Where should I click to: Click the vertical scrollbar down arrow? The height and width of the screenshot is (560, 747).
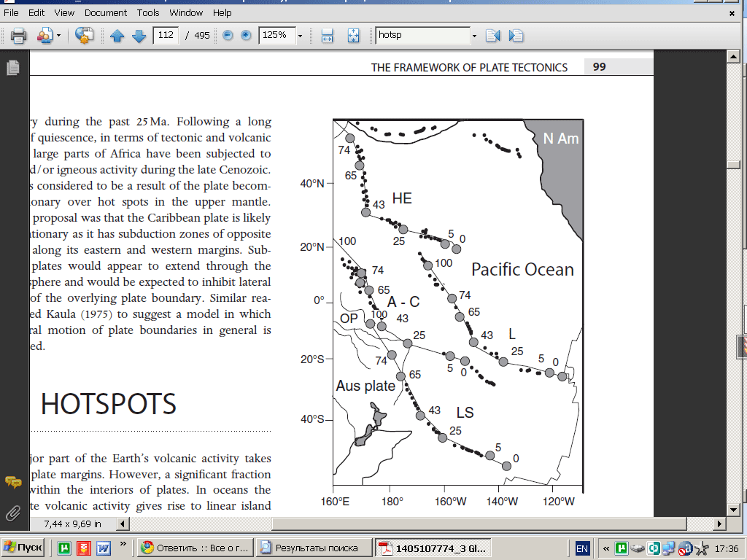point(733,510)
